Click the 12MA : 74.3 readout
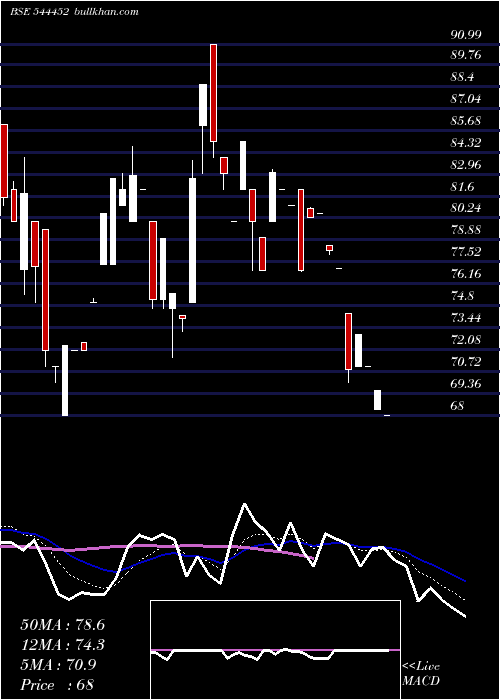 pos(62,645)
